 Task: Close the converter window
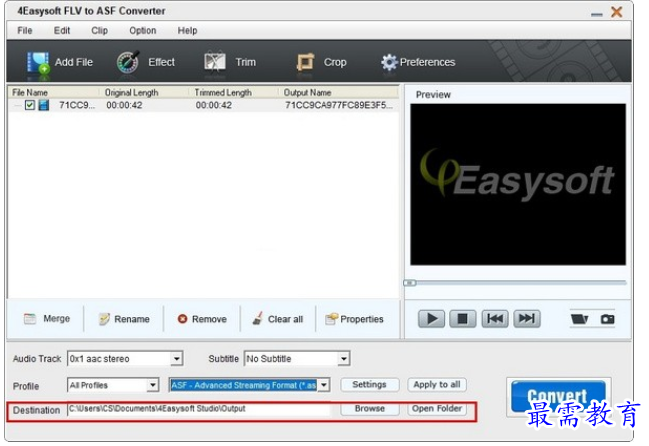coord(617,12)
